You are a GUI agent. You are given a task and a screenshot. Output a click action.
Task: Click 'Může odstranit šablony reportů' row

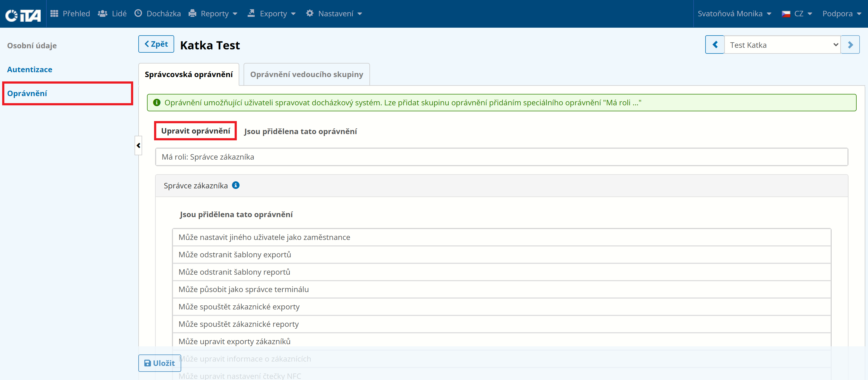point(501,272)
